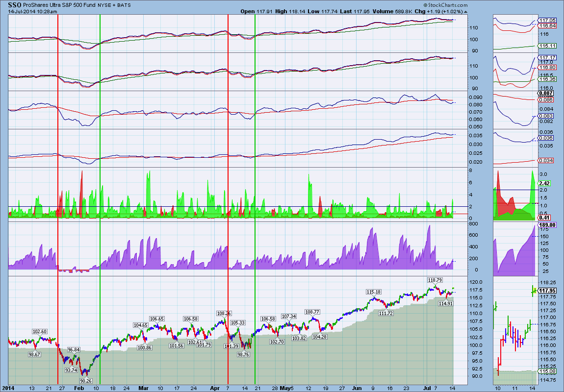Select the ProShares Ultra S&P 500 Fund title
This screenshot has height=392, width=564.
(60, 5)
